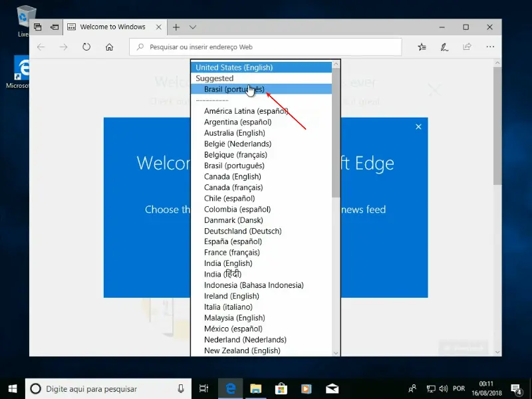This screenshot has width=532, height=399.
Task: Click the page vertical scrollbar thumb
Action: [x=497, y=126]
